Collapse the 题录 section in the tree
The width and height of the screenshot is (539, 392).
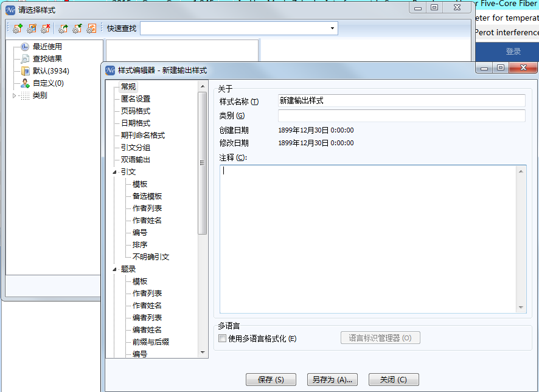click(x=115, y=269)
